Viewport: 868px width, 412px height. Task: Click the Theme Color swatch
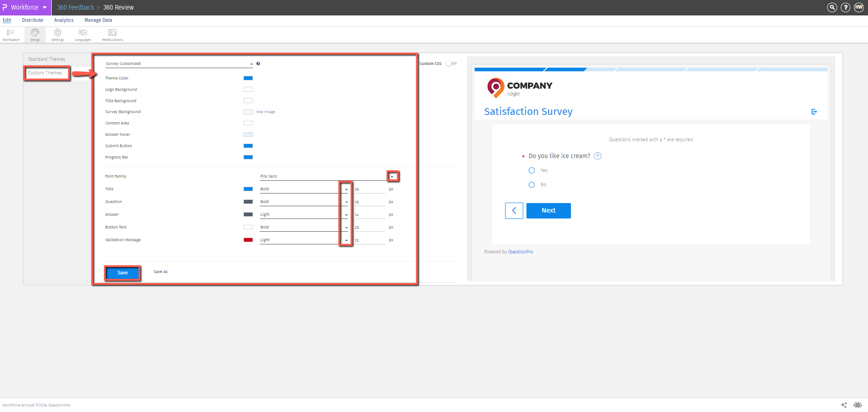[x=248, y=78]
